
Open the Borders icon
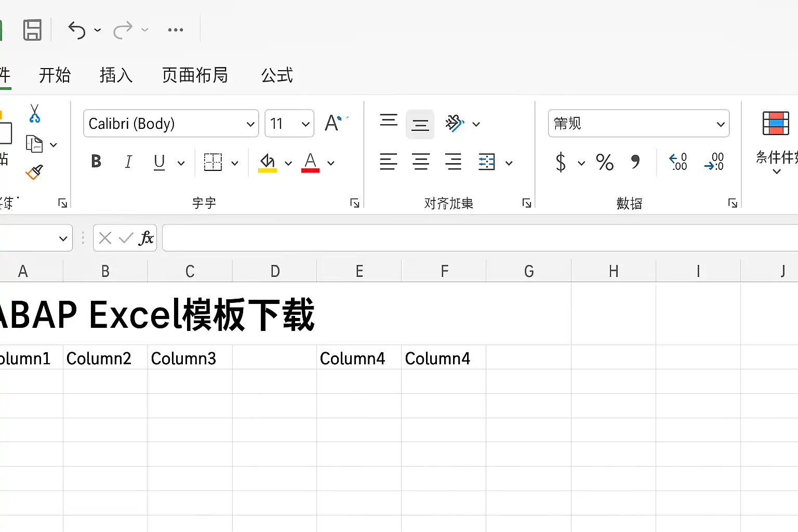[213, 163]
